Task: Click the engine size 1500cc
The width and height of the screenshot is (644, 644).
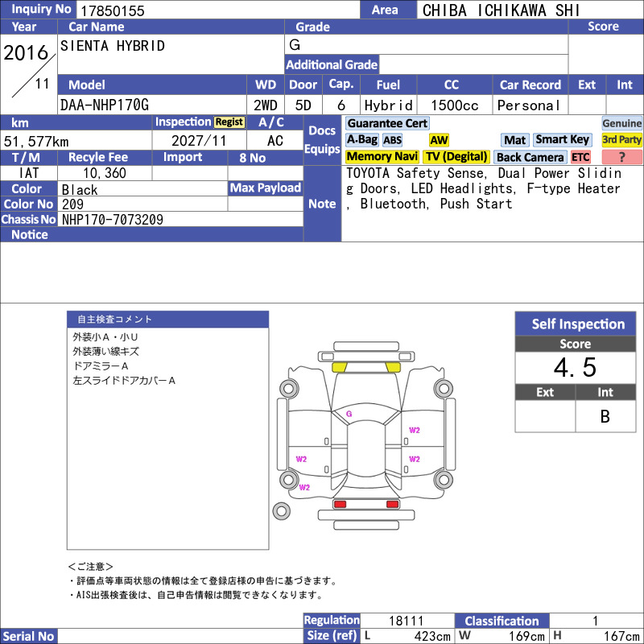Action: click(455, 105)
